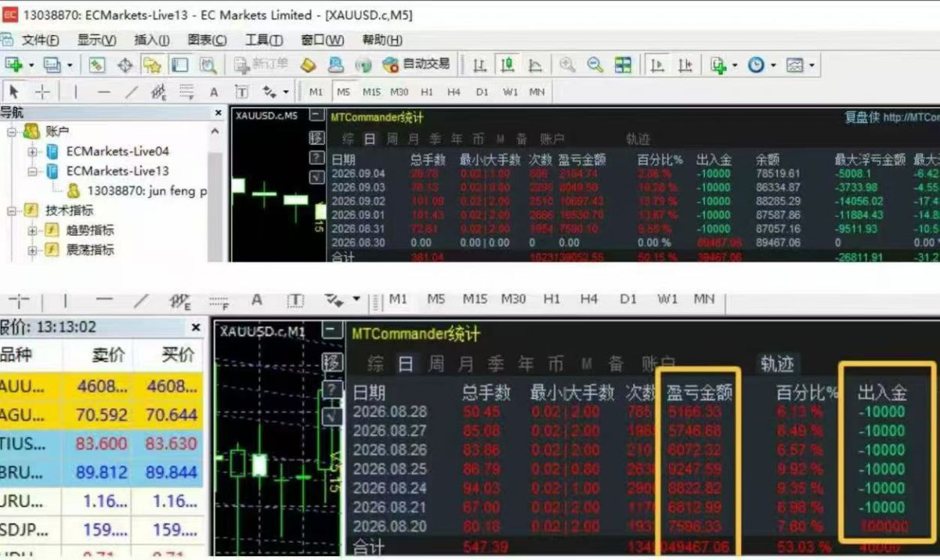940x560 pixels.
Task: Open arrows tool dropdown in upper toolbar
Action: (x=286, y=92)
